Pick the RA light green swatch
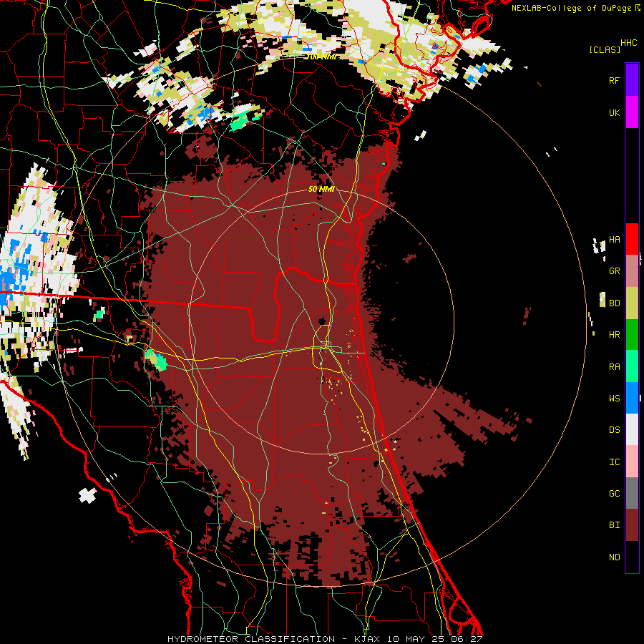 pos(632,366)
